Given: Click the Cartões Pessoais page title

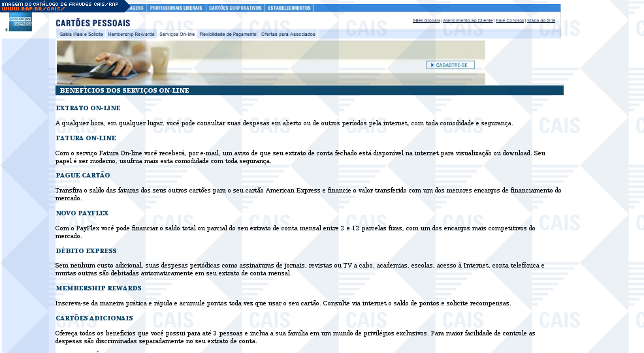Looking at the screenshot, I should tap(93, 23).
